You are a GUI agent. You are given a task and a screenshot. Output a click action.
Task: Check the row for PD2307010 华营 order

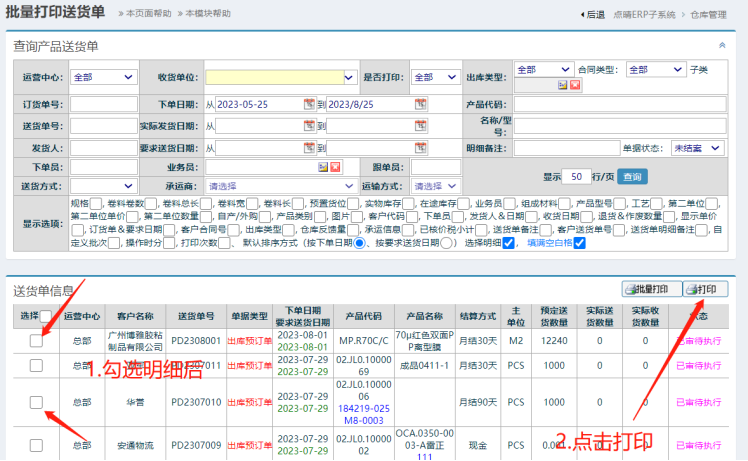click(36, 403)
